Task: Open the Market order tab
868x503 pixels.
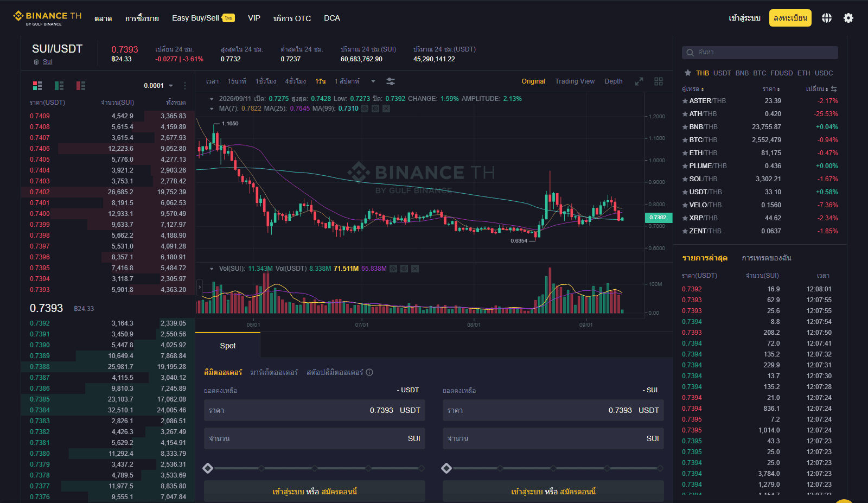Action: tap(274, 372)
